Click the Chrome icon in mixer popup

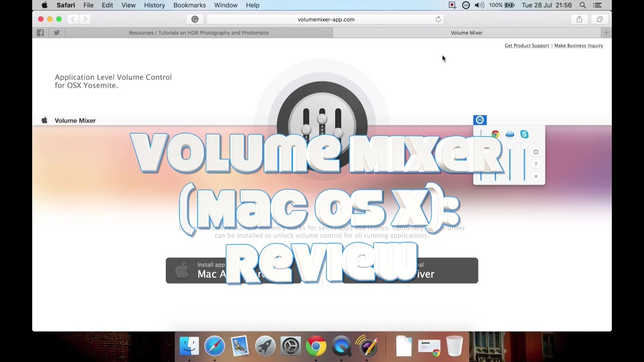point(495,134)
